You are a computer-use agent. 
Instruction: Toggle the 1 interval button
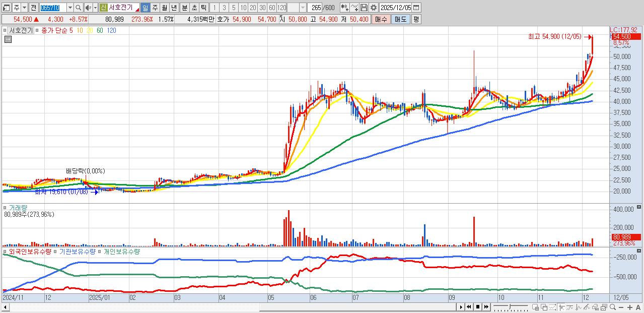pyautogui.click(x=214, y=8)
